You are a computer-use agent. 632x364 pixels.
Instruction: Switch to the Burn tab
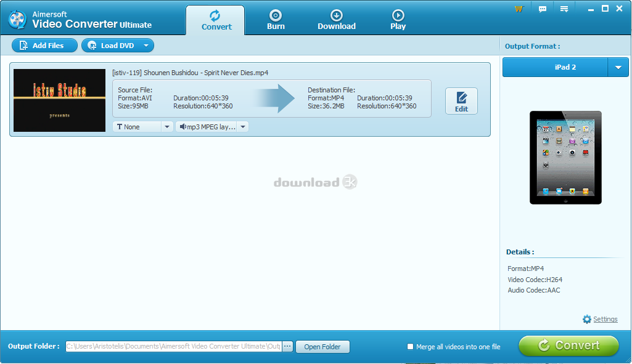276,20
